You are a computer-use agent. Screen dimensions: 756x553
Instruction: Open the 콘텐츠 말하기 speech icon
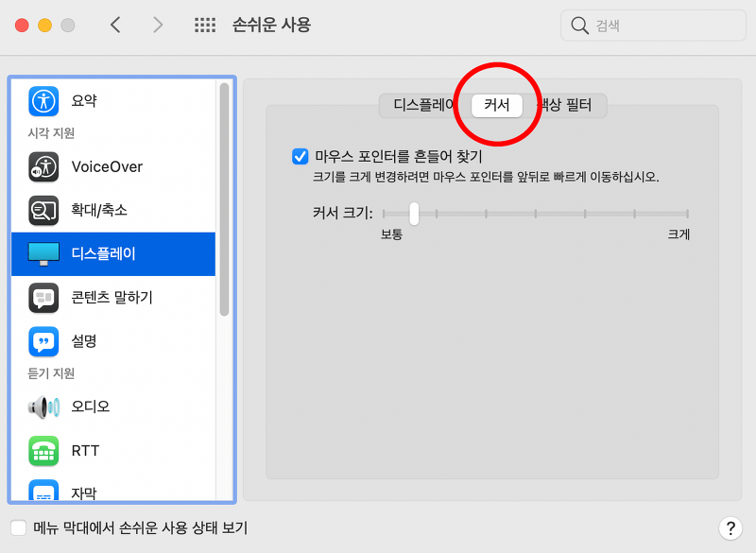pos(43,298)
